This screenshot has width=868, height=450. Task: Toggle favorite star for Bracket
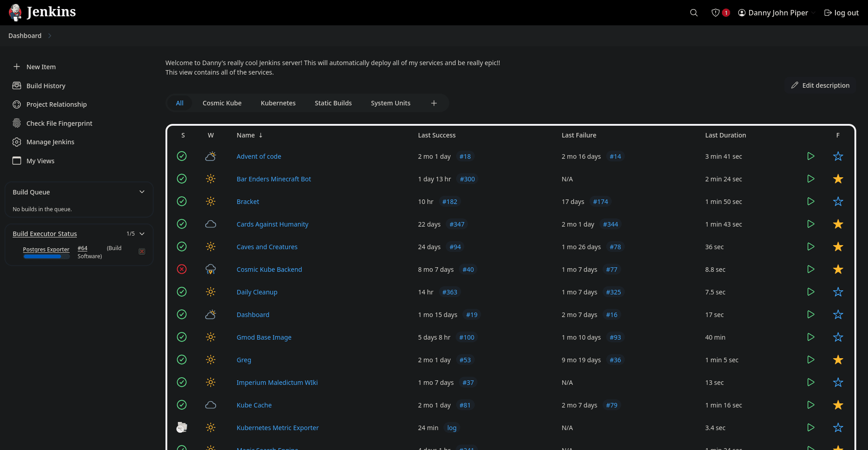point(838,201)
